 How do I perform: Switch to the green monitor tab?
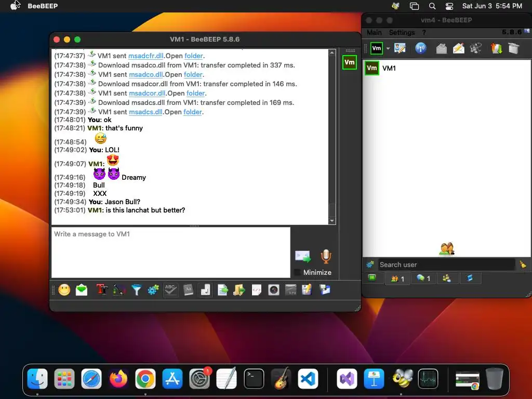pos(372,278)
